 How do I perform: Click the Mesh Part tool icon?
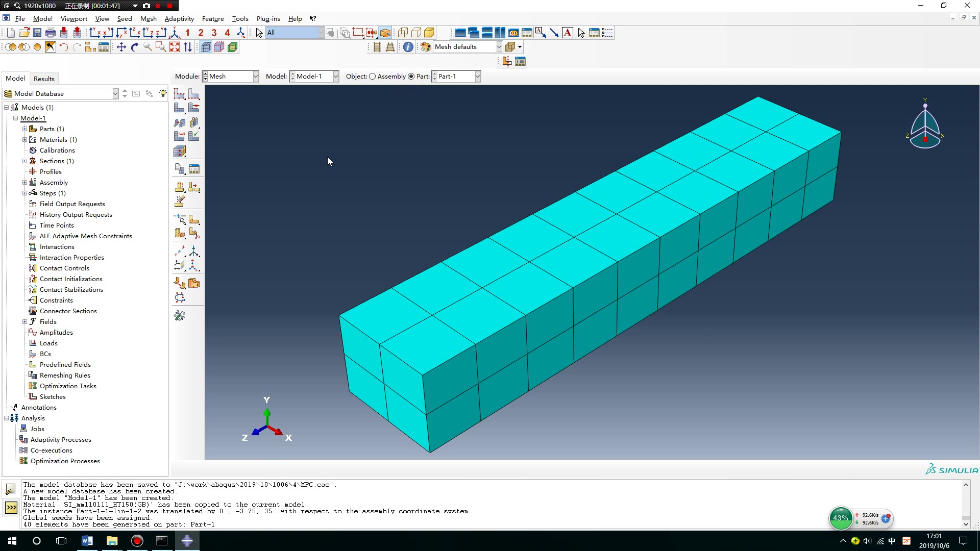click(x=179, y=108)
